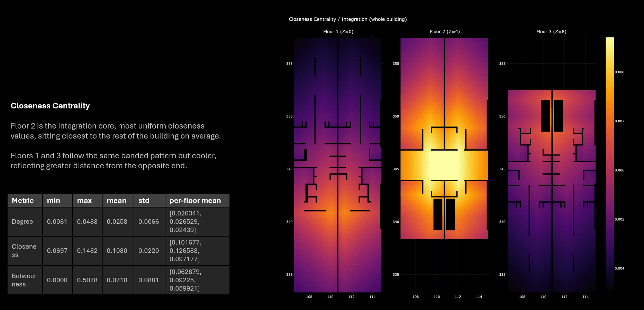The height and width of the screenshot is (310, 644).
Task: Click the Closeness mean value 0.1080
Action: pos(117,251)
